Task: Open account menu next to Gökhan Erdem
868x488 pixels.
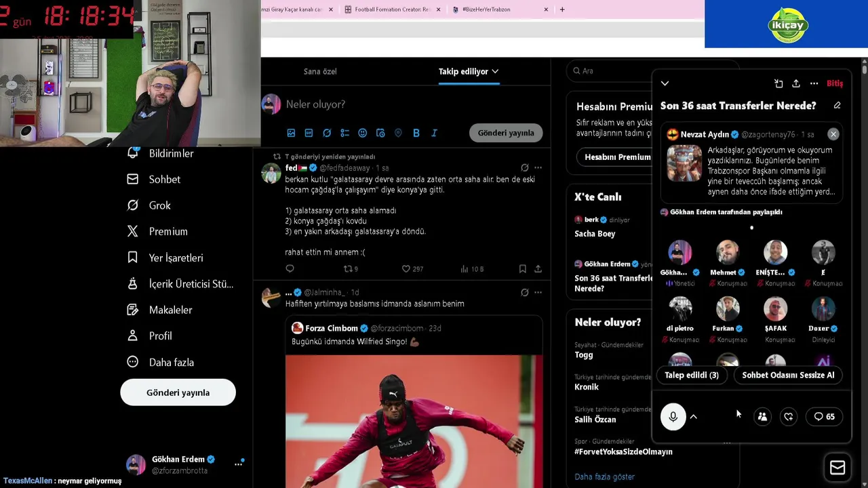Action: point(239,464)
